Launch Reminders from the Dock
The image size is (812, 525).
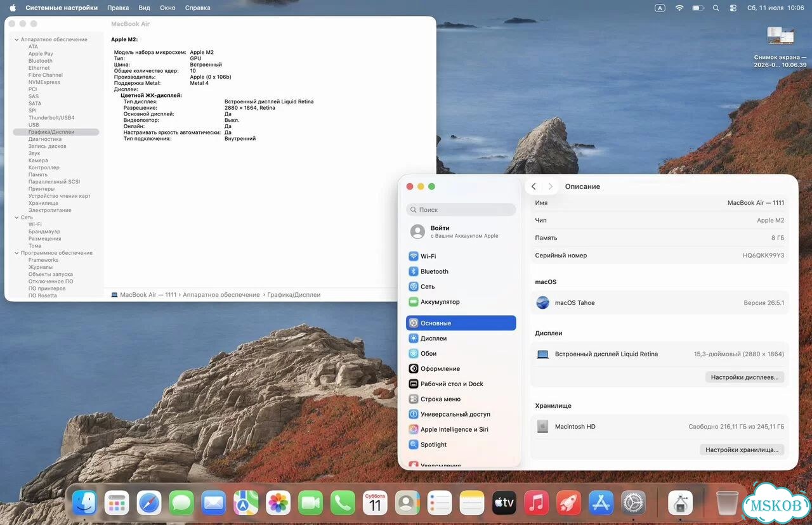(x=440, y=503)
